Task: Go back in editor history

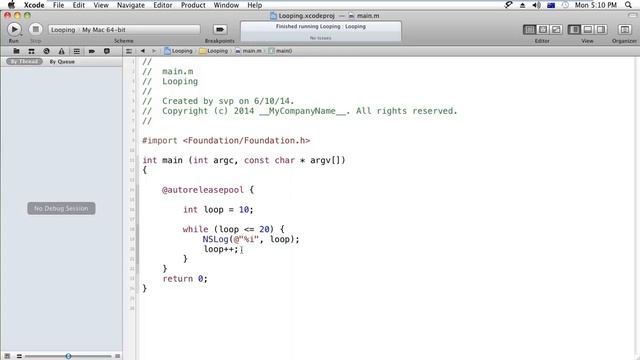Action: tap(142, 51)
